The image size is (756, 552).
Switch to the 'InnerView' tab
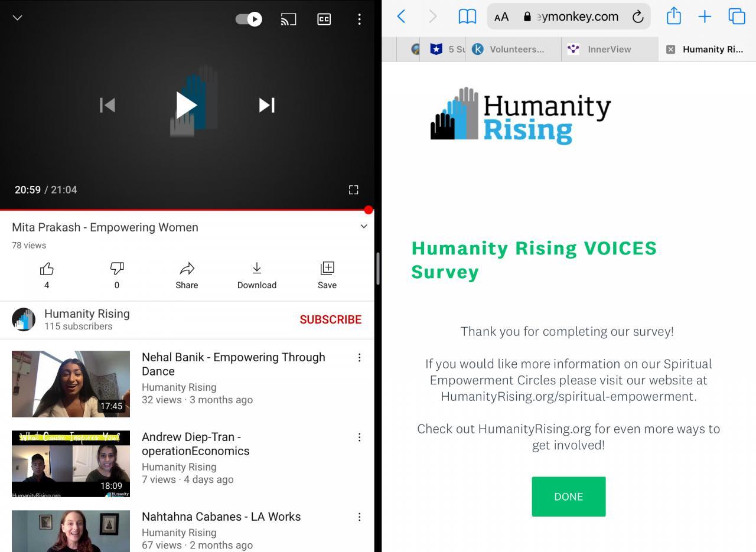tap(610, 49)
